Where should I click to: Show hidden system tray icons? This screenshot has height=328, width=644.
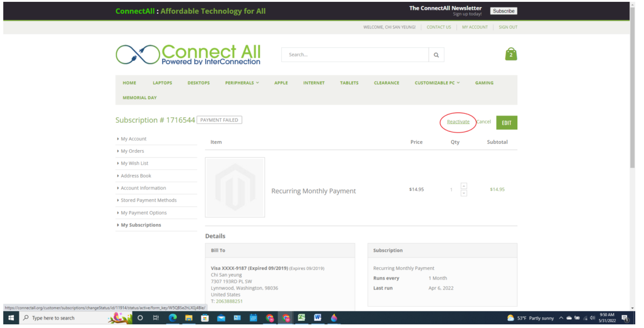[561, 318]
